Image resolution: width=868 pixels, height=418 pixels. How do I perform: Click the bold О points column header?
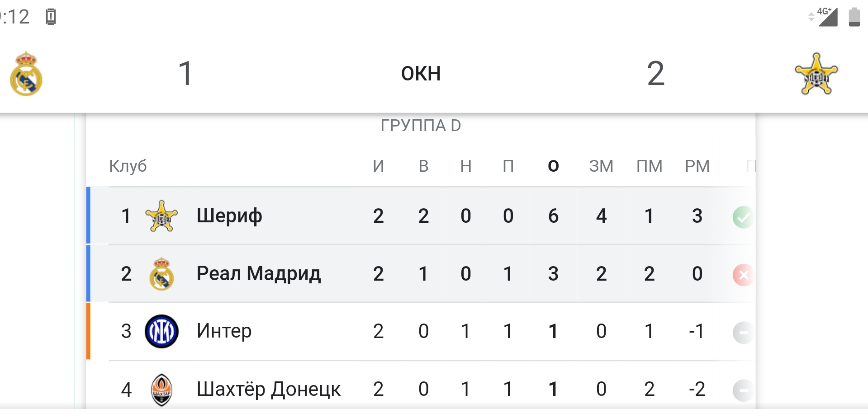coord(553,166)
